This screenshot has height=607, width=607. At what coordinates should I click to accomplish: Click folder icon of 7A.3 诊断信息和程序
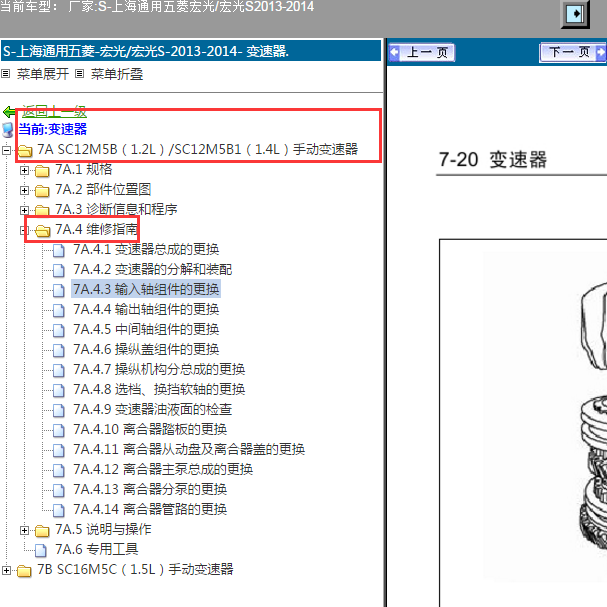42,210
